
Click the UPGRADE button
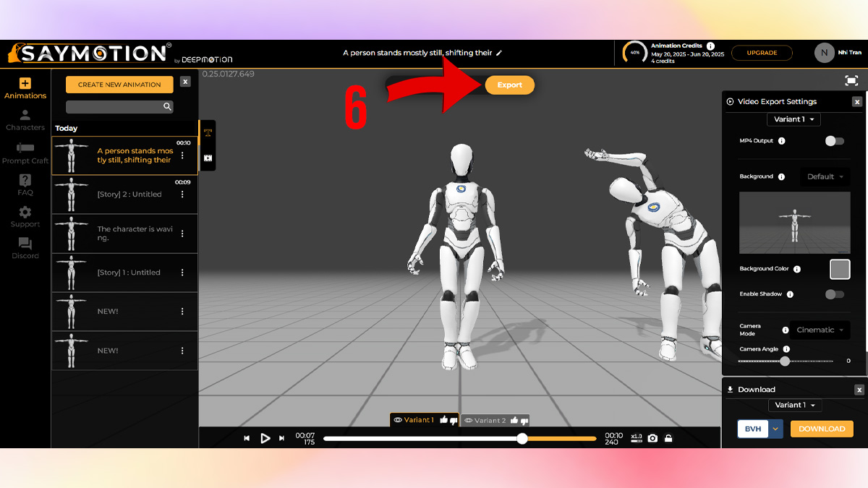tap(762, 53)
